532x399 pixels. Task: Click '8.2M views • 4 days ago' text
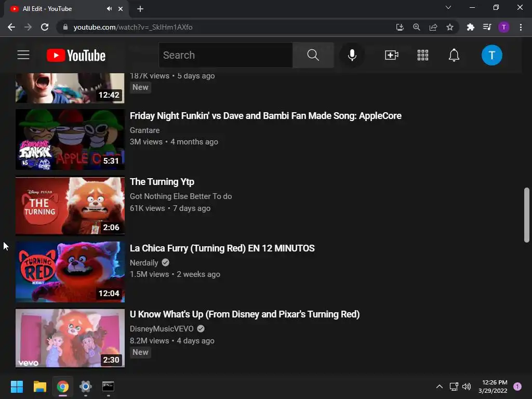(172, 341)
